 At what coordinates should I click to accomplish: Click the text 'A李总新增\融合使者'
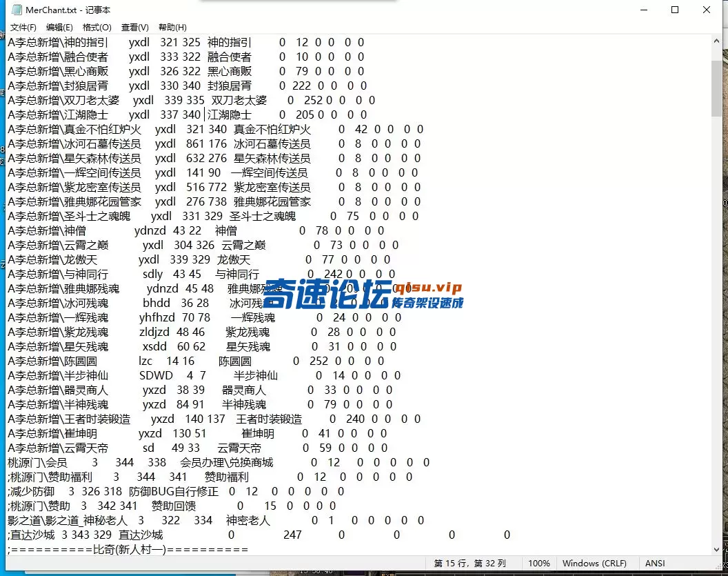58,57
